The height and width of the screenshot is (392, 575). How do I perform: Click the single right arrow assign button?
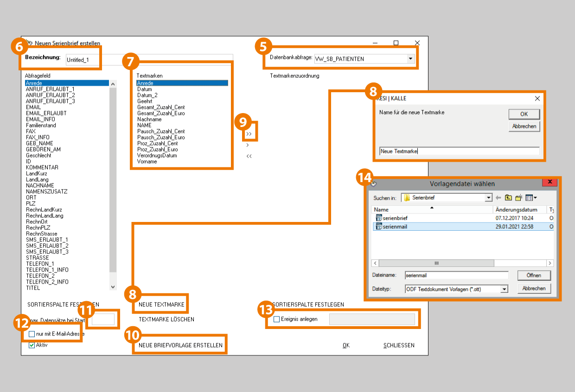(x=248, y=145)
